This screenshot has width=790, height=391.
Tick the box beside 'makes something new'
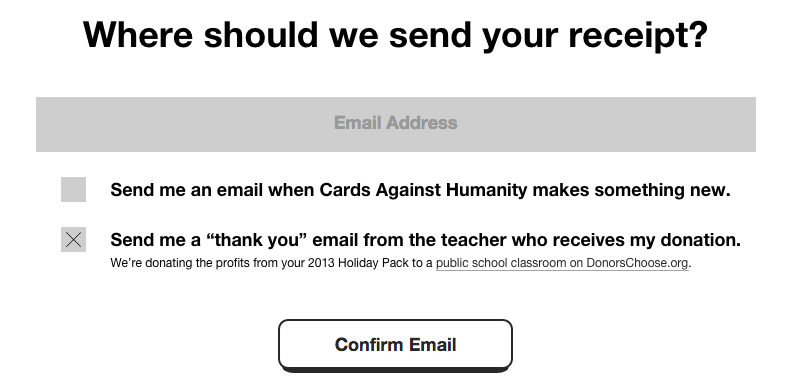[x=74, y=189]
